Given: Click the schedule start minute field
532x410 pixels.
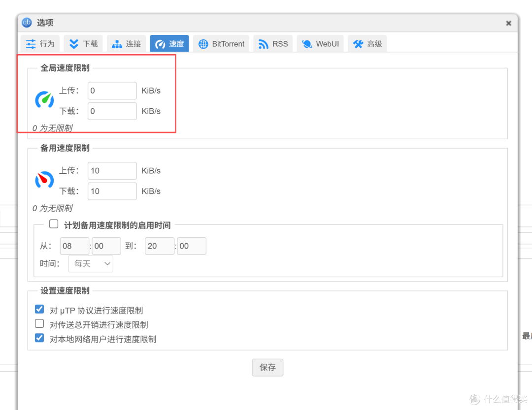Looking at the screenshot, I should (106, 246).
